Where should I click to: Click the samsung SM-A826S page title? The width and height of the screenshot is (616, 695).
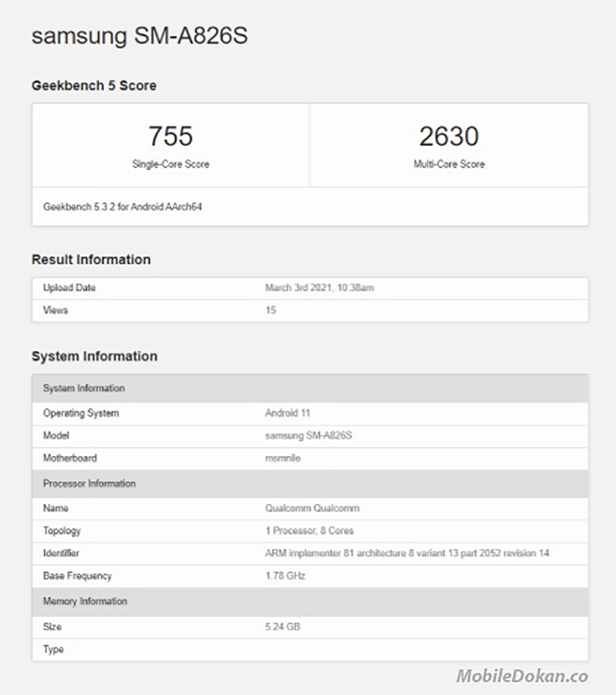point(140,36)
